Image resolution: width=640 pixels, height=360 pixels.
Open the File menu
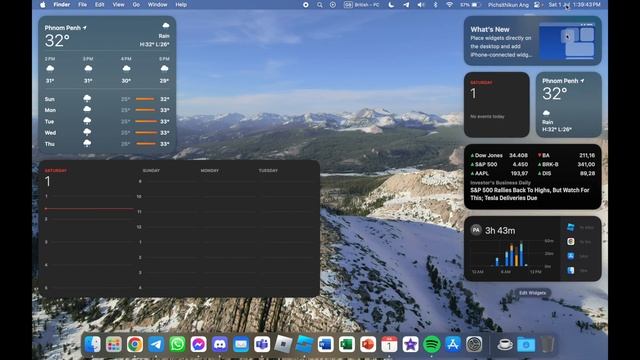coord(82,4)
